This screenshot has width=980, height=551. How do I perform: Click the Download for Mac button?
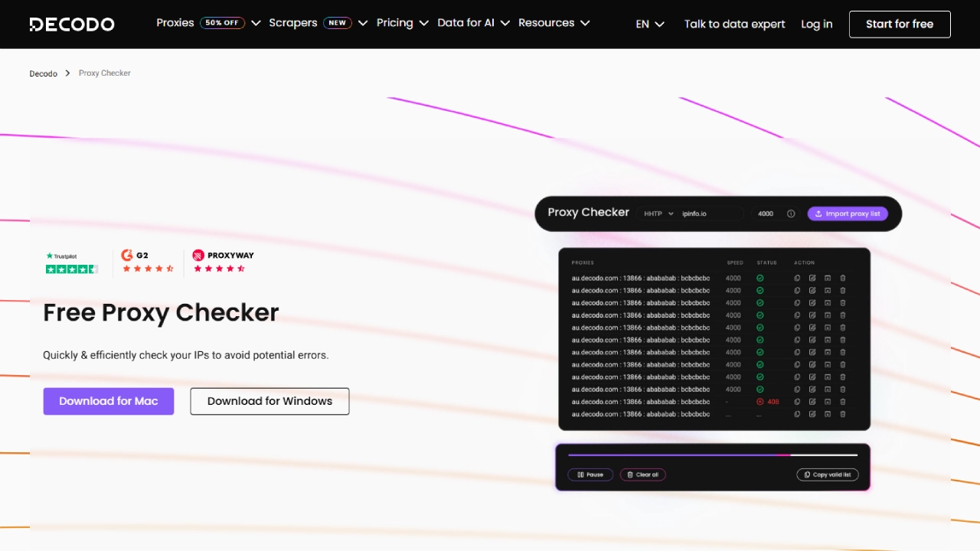coord(109,401)
